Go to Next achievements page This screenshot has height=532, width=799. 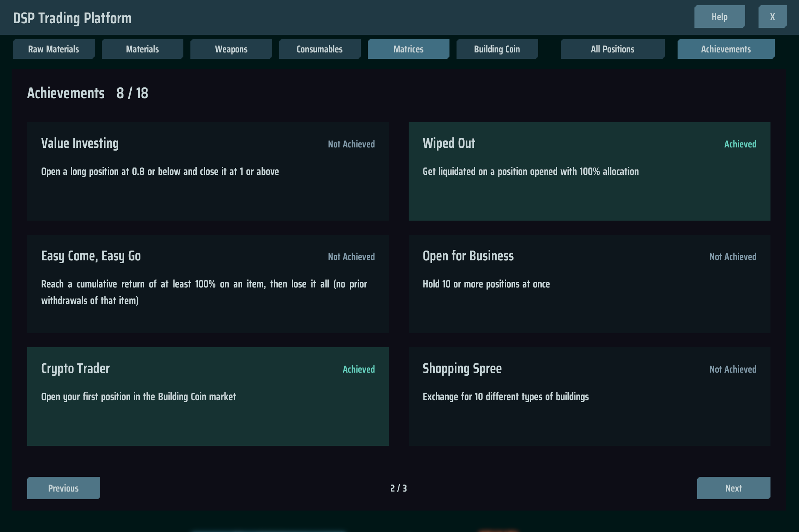(734, 488)
